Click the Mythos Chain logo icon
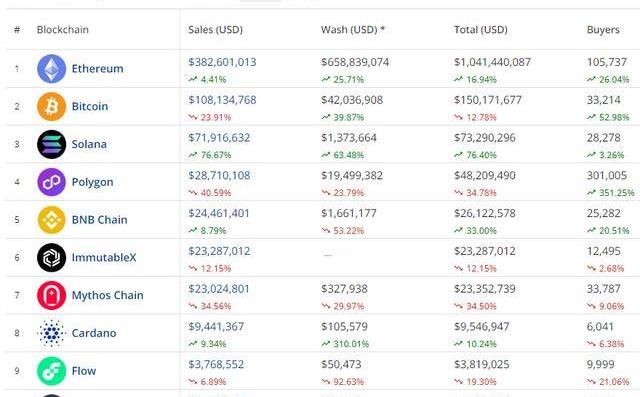 [51, 295]
